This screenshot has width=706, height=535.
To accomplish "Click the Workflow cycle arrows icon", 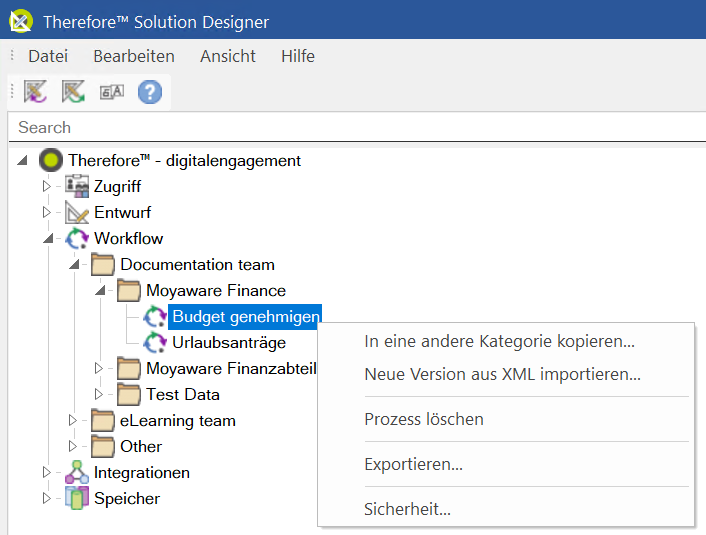I will (77, 238).
